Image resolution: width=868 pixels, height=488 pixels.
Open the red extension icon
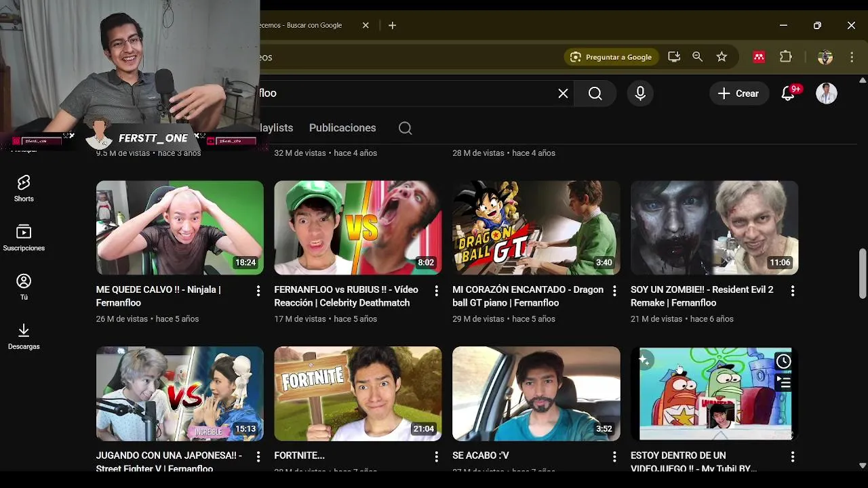[759, 57]
